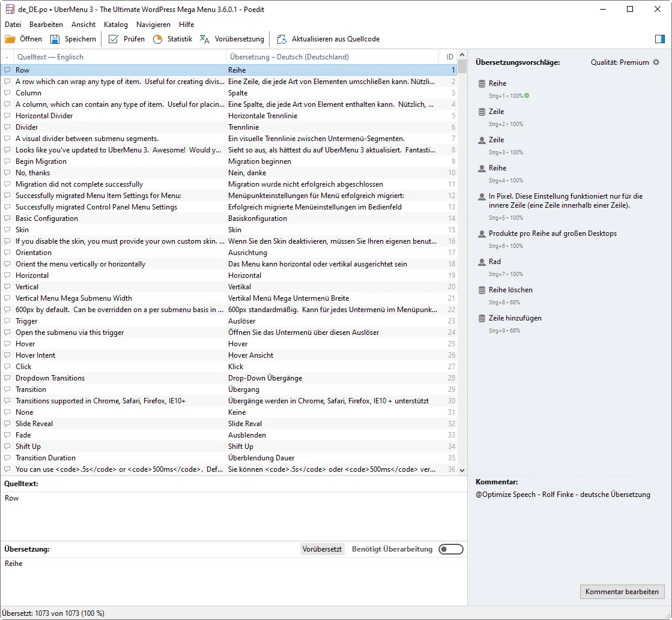
Task: Click person icon of Strg+3 Zeile suggestion
Action: click(x=482, y=140)
